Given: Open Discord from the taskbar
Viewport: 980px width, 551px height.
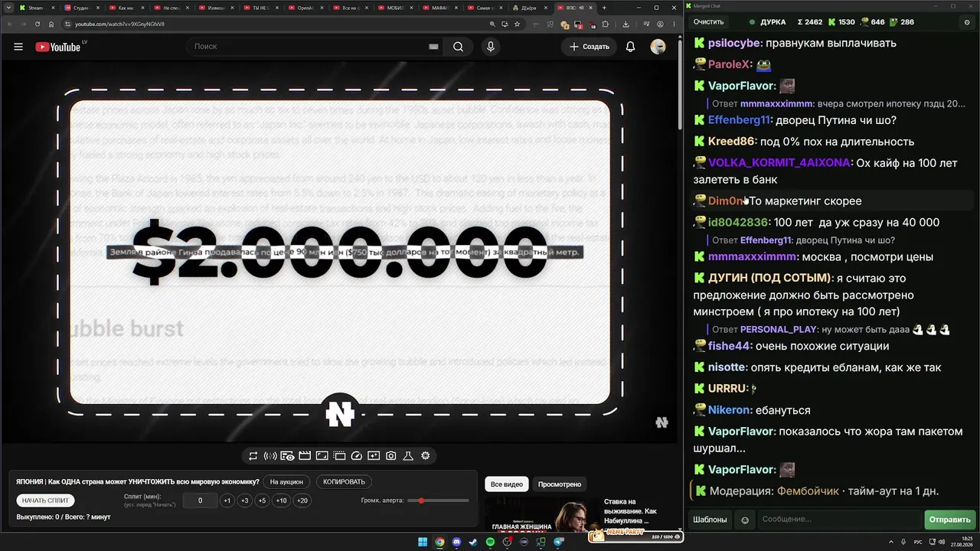Looking at the screenshot, I should click(456, 543).
